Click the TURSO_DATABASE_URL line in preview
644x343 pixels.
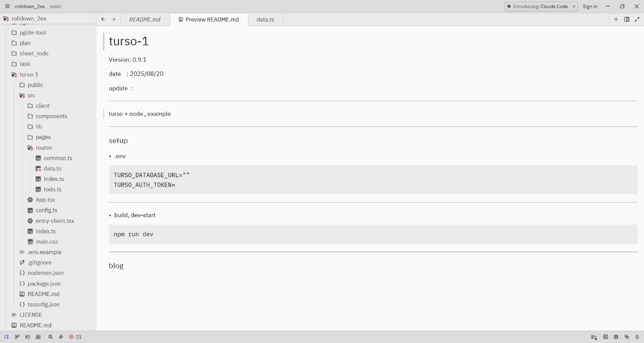(151, 175)
